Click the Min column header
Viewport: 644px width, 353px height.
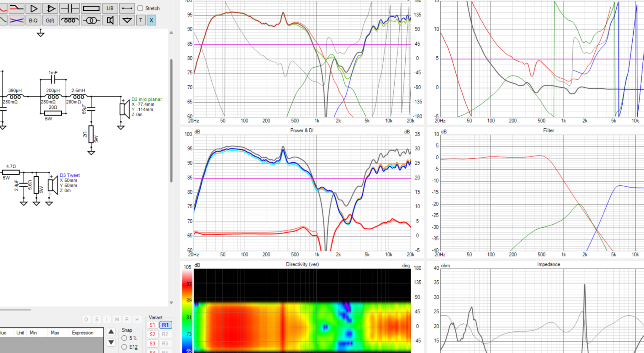coord(33,333)
